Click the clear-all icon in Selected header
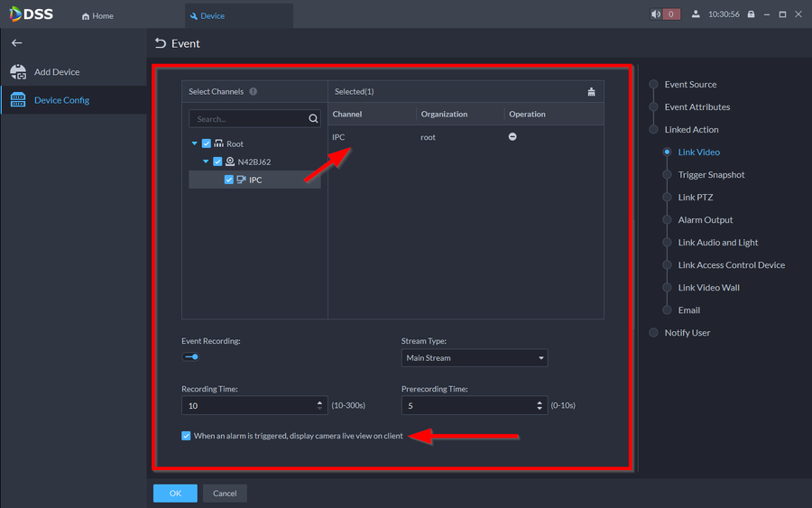This screenshot has height=508, width=812. pos(591,92)
